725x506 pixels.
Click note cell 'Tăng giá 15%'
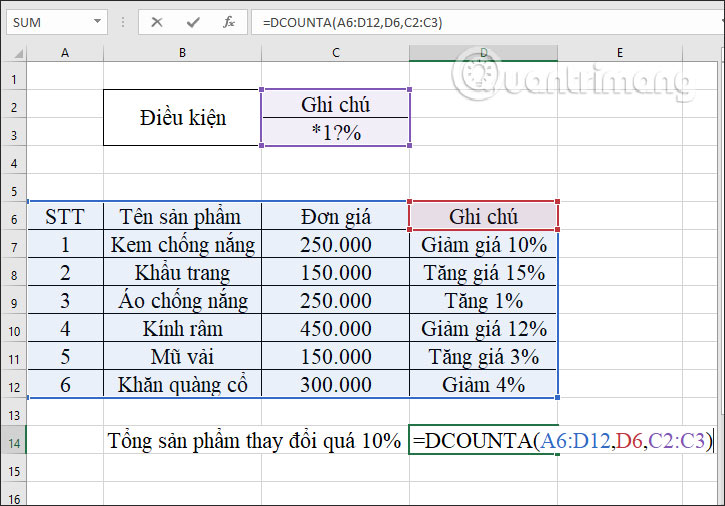pyautogui.click(x=483, y=272)
